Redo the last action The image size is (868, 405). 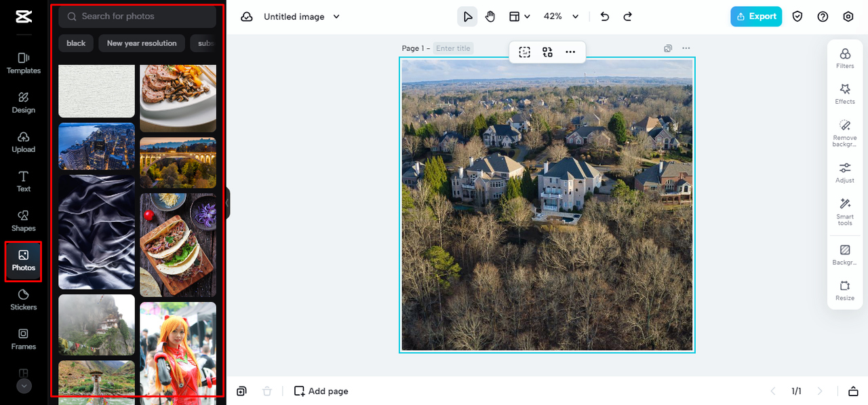(x=628, y=17)
